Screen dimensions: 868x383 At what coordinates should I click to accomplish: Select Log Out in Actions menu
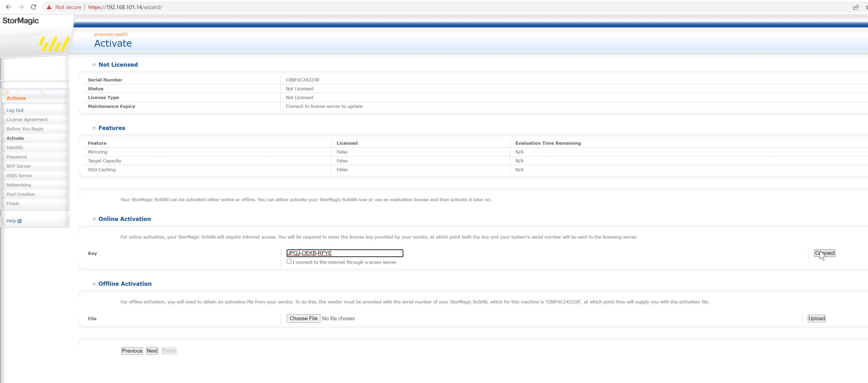click(x=15, y=110)
